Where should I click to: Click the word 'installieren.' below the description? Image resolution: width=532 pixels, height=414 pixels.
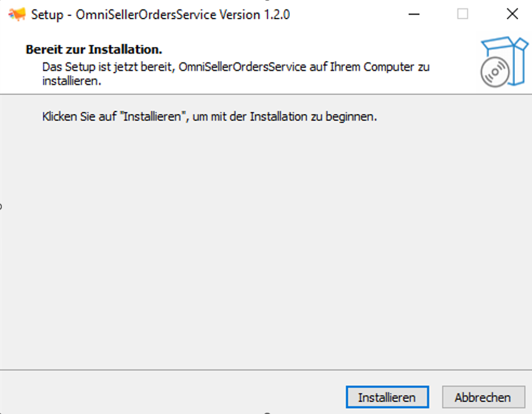[71, 81]
